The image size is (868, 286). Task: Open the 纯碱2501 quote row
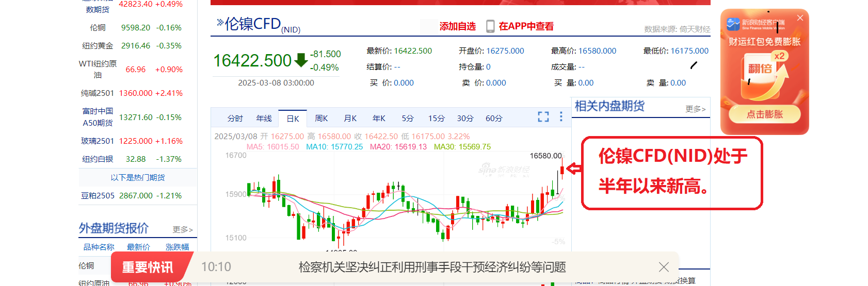coord(138,93)
